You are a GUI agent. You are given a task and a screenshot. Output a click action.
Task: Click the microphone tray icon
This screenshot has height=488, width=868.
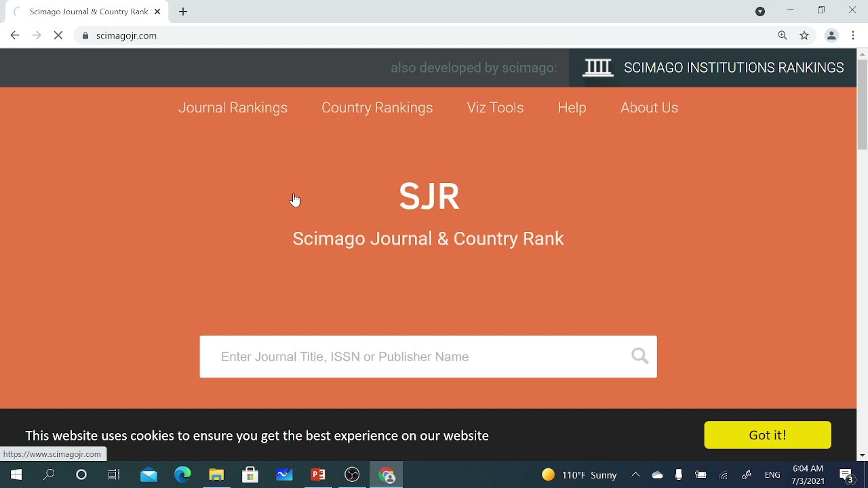[679, 475]
